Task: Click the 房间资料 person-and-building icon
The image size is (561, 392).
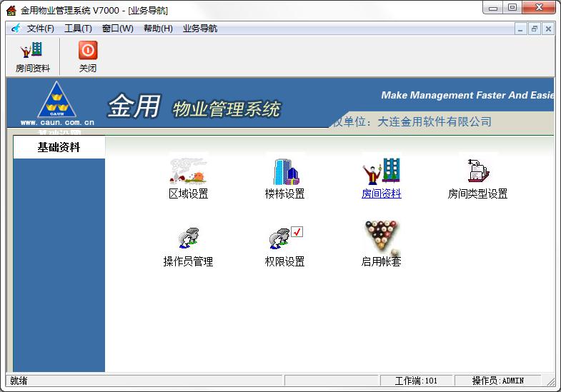Action: pyautogui.click(x=382, y=171)
